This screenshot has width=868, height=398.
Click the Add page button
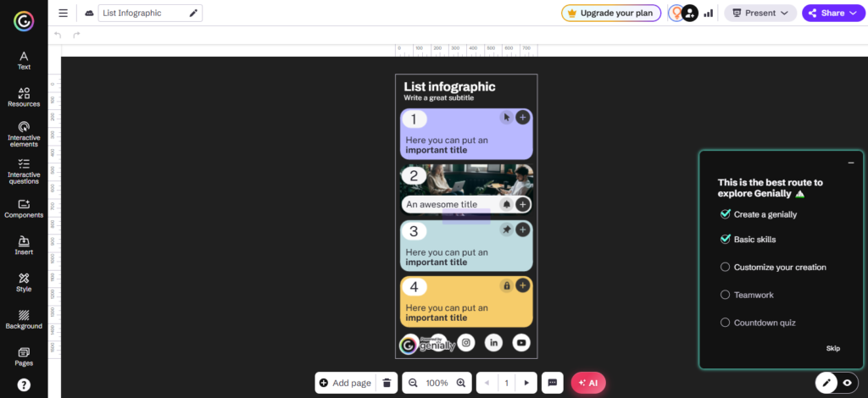(x=346, y=383)
